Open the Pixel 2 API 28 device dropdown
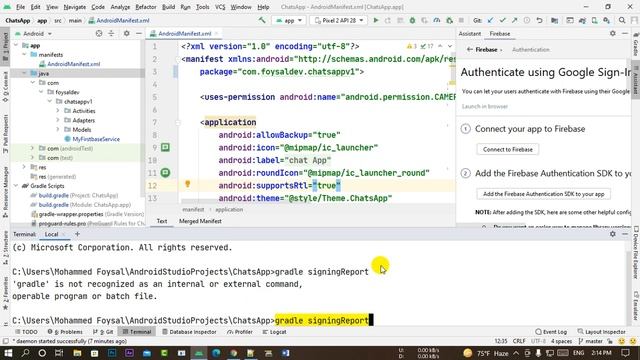This screenshot has height=360, width=640. point(338,20)
